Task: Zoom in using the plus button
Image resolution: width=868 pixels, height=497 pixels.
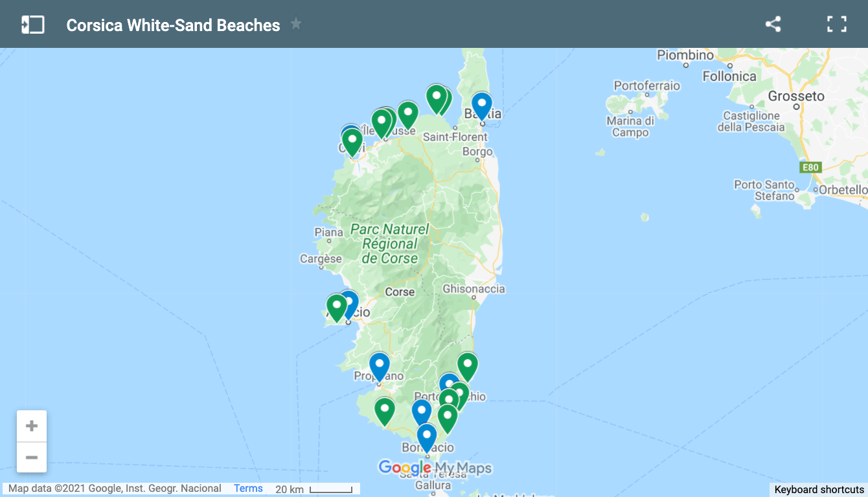Action: tap(31, 425)
